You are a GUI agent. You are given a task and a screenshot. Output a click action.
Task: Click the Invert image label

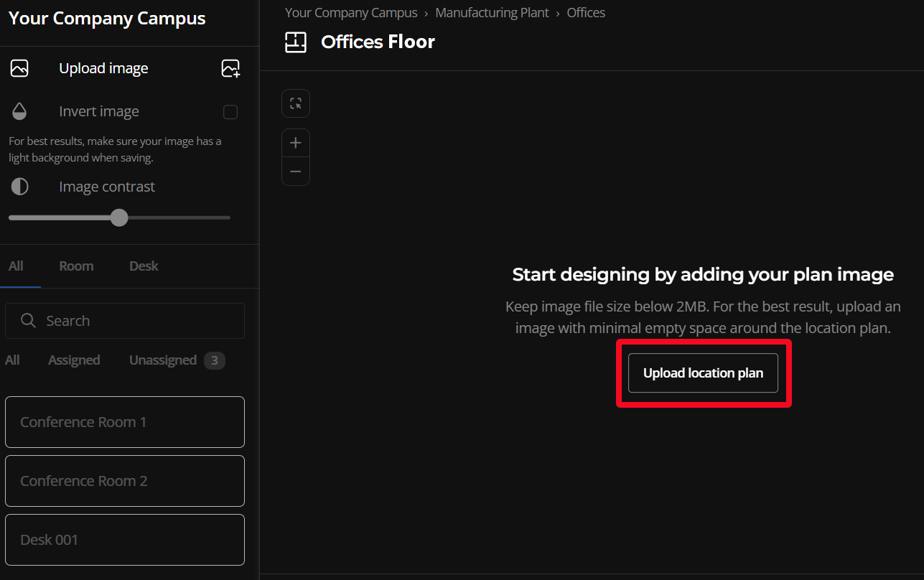click(x=99, y=111)
